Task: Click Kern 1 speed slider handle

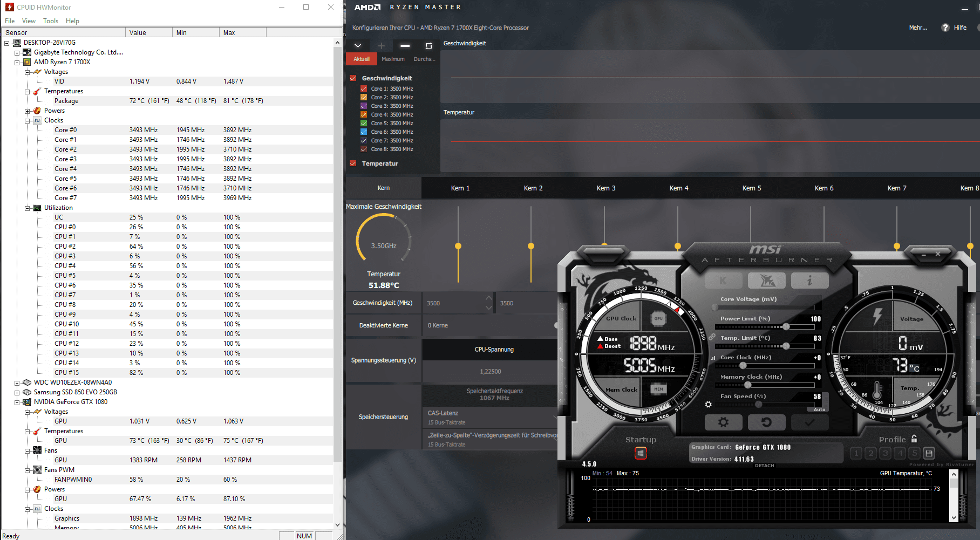Action: tap(458, 246)
